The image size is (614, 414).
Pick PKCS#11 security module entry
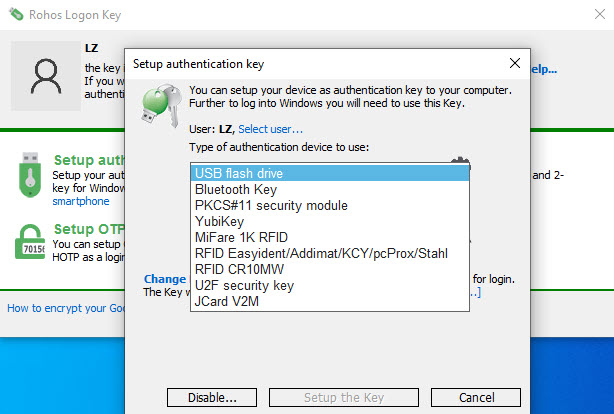point(330,205)
